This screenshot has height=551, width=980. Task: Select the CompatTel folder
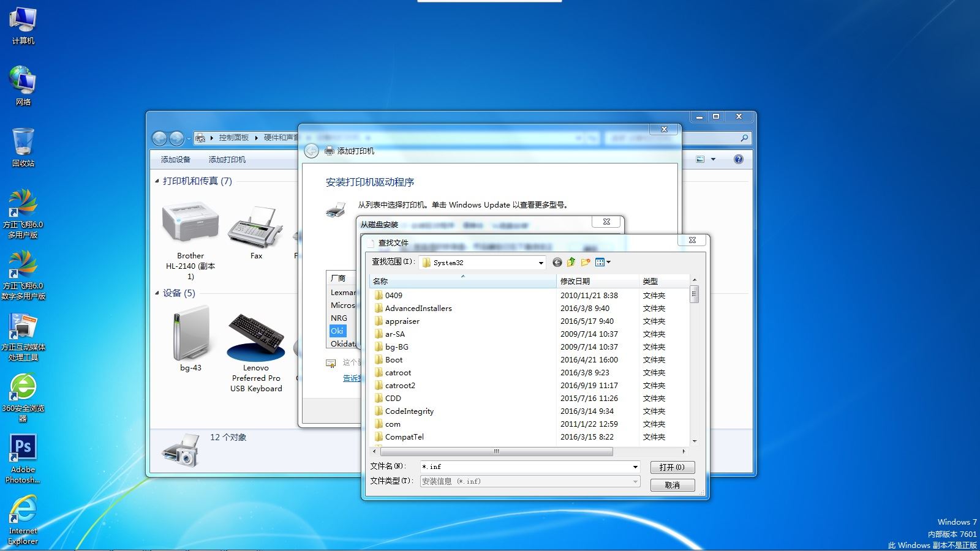tap(404, 437)
